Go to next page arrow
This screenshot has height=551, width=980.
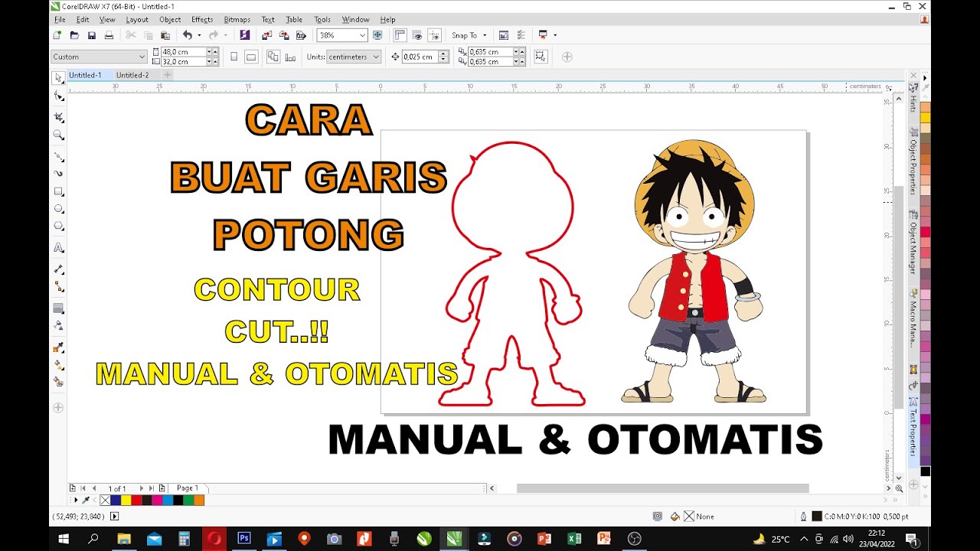(x=141, y=488)
